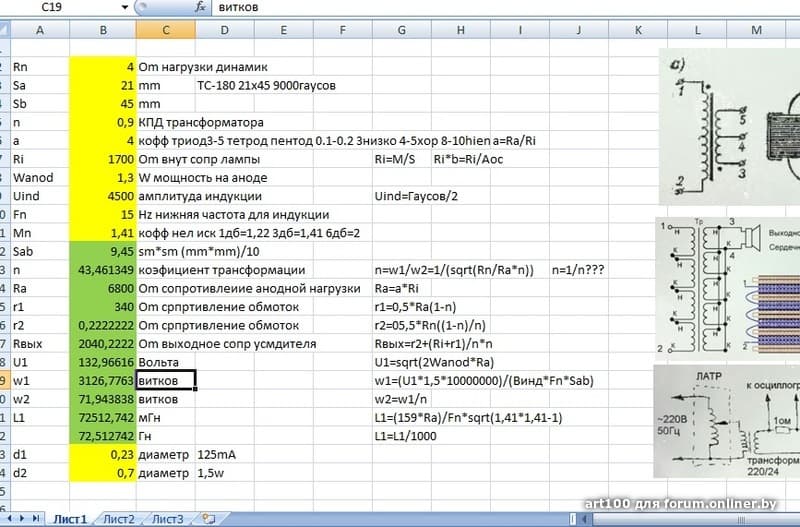This screenshot has height=527, width=800.
Task: Select the green cell with value 6800
Action: (x=103, y=288)
